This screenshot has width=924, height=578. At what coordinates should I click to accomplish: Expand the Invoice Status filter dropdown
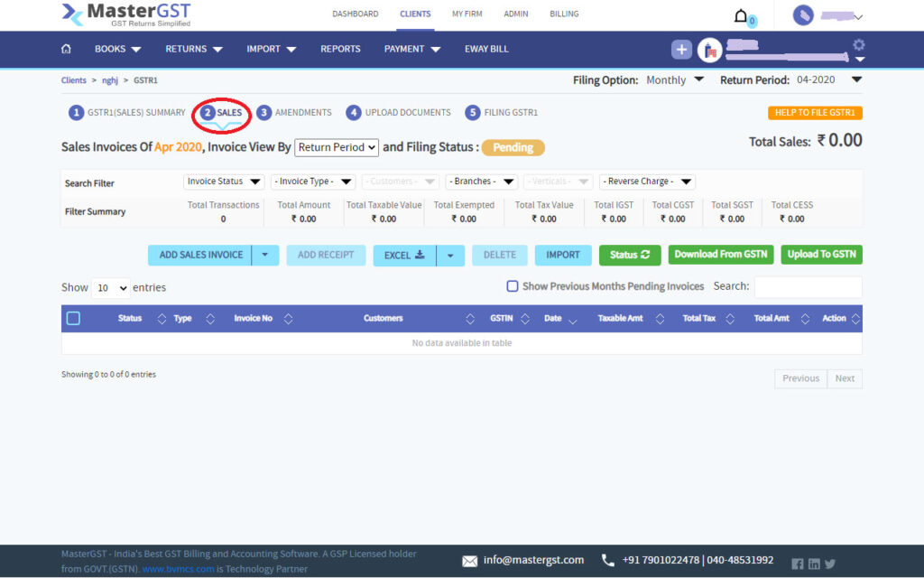[225, 182]
